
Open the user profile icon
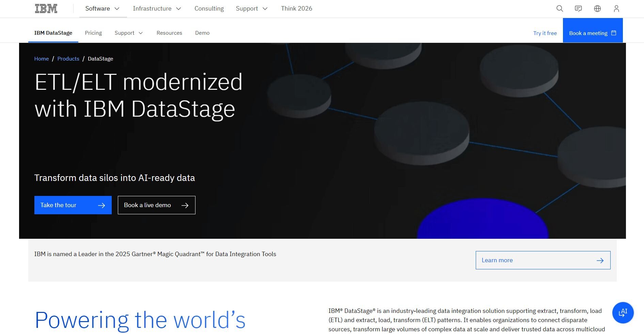pos(616,9)
